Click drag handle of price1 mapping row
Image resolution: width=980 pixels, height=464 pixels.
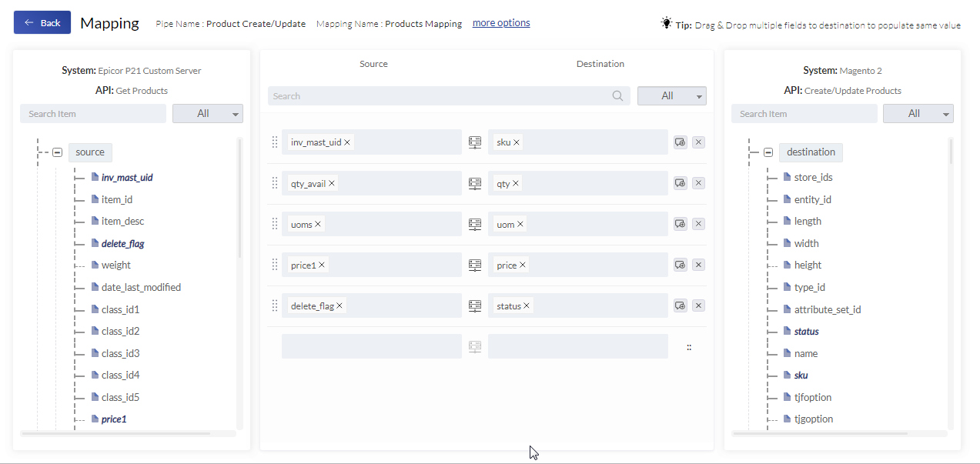[275, 265]
